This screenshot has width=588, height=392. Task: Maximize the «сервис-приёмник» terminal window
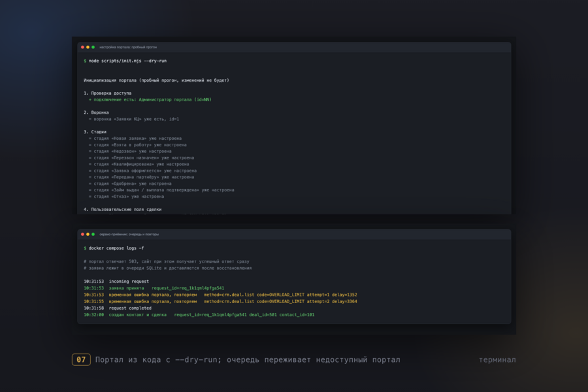(93, 235)
